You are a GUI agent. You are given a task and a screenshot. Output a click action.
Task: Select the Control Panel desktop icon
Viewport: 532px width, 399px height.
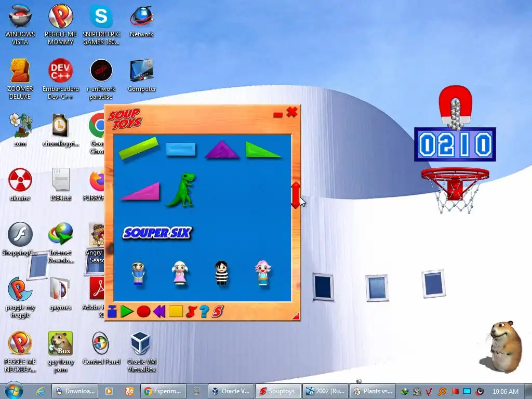(101, 349)
